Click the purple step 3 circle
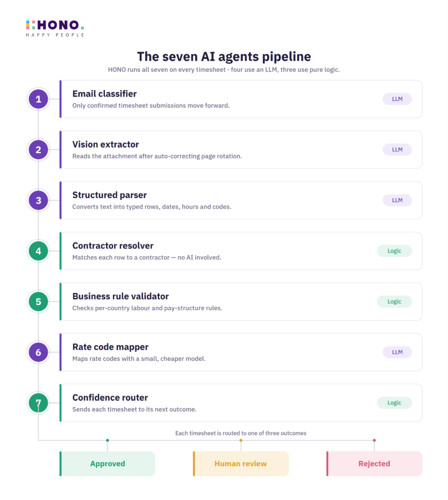The height and width of the screenshot is (500, 448). click(x=38, y=200)
